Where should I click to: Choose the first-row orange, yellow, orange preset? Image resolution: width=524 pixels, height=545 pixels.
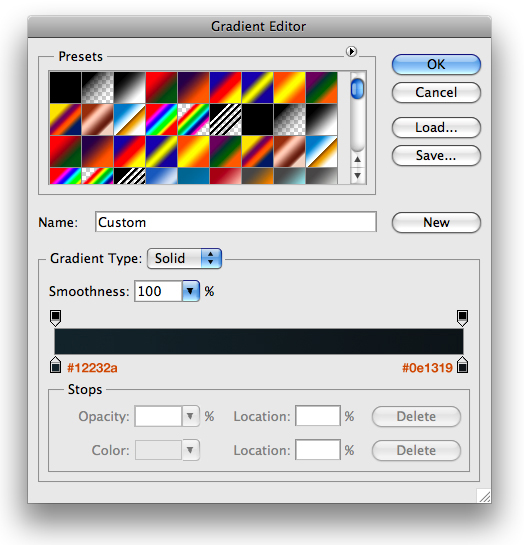tap(289, 88)
